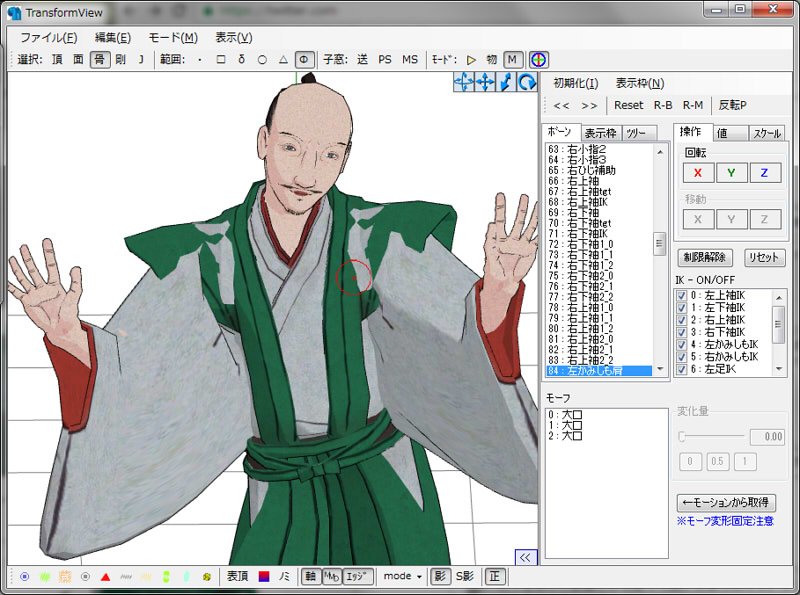Screen dimensions: 800x595
Task: Click green wave icon in bottom bar
Action: pos(45,577)
